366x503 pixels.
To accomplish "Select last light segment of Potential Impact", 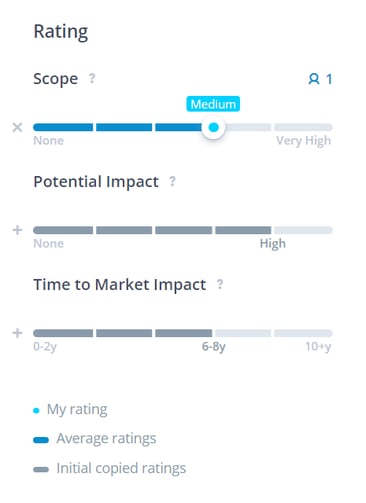I will click(303, 230).
